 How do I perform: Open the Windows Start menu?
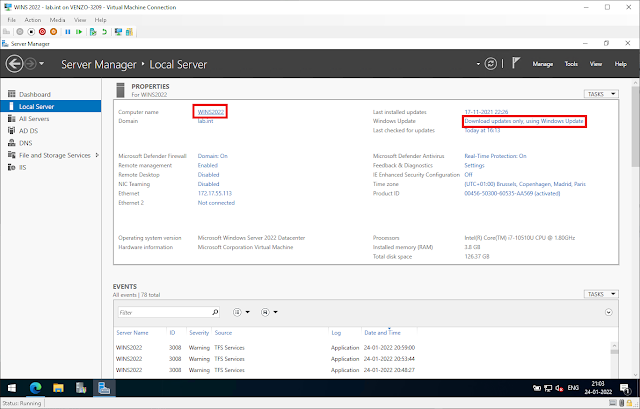[x=11, y=388]
